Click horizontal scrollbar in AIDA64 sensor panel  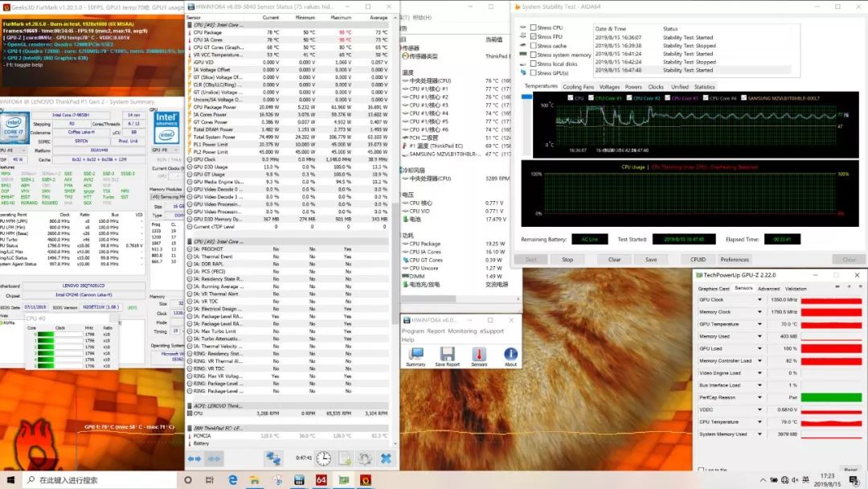point(428,299)
